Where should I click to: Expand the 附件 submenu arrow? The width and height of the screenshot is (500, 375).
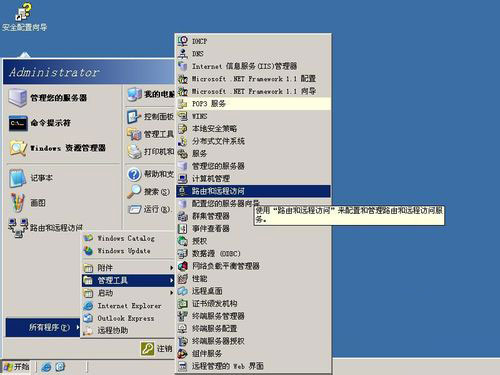pos(171,268)
